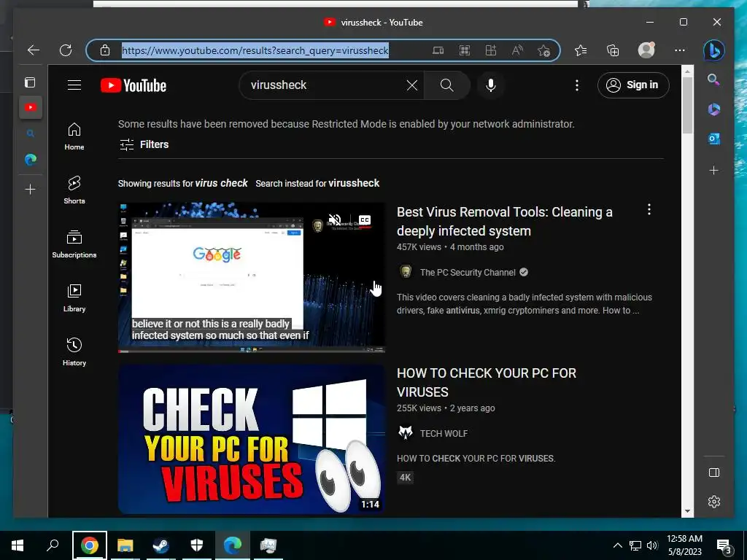Show hidden system tray icons
Image resolution: width=747 pixels, height=560 pixels.
point(617,545)
